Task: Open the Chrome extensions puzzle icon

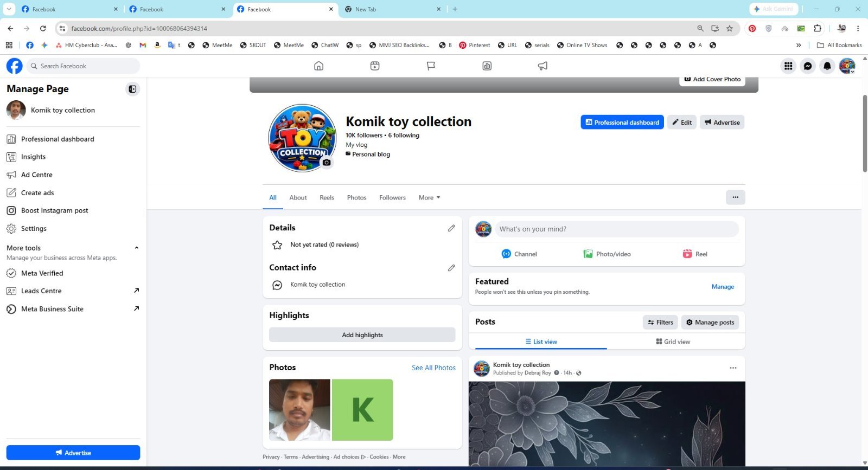Action: (818, 28)
